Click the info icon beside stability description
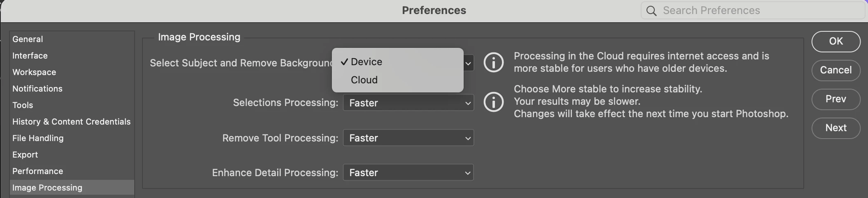This screenshot has width=868, height=198. pyautogui.click(x=493, y=101)
